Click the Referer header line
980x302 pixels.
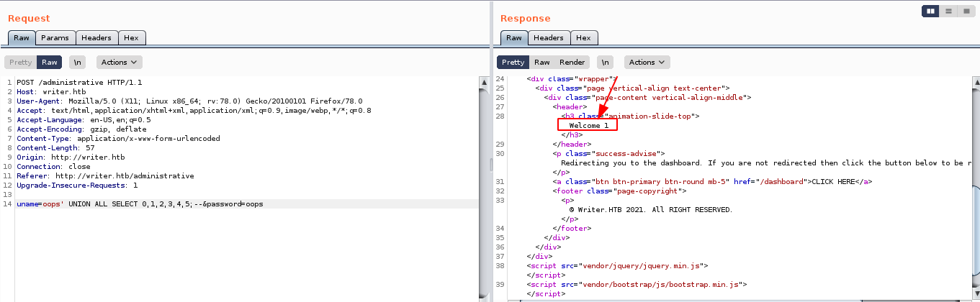click(x=105, y=175)
